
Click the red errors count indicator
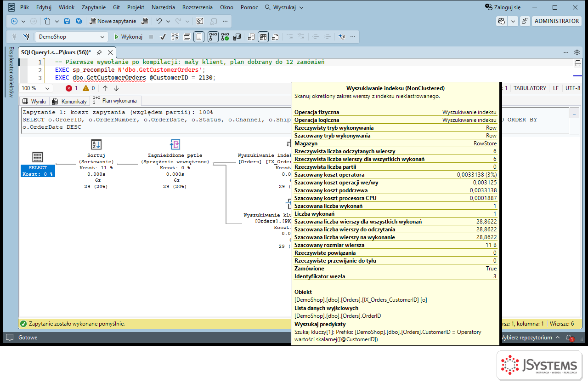tap(72, 88)
